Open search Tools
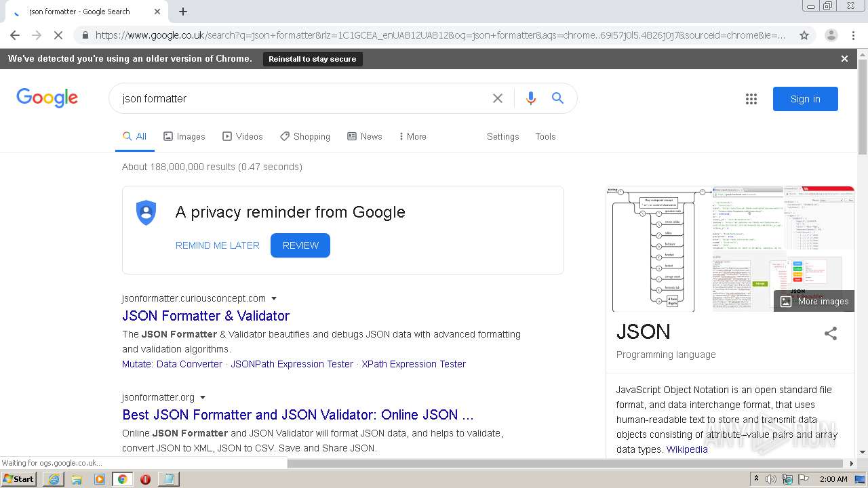Screen dimensions: 868x488 pos(545,136)
